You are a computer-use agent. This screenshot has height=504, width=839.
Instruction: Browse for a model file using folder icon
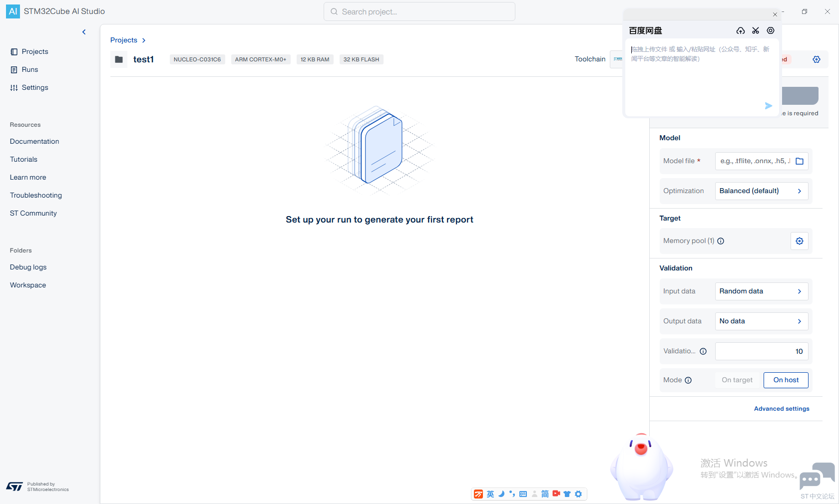[800, 161]
